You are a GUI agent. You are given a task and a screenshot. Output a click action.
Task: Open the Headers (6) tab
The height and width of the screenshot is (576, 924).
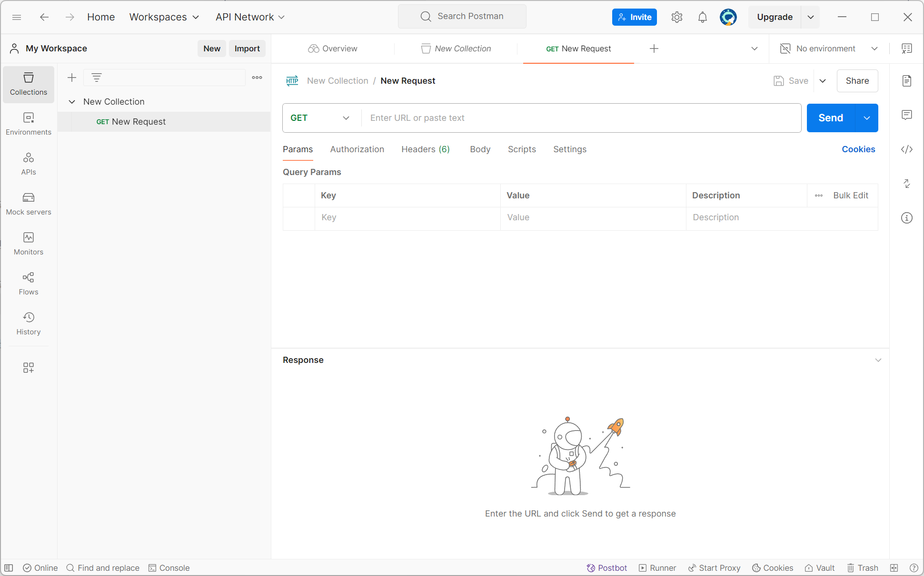point(425,149)
